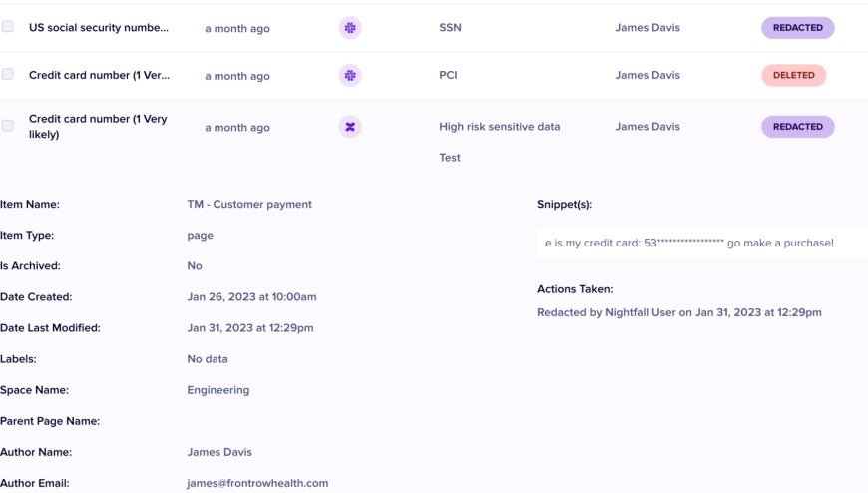The width and height of the screenshot is (868, 493).
Task: Click the REDACTED badge on the High risk row
Action: (x=797, y=127)
